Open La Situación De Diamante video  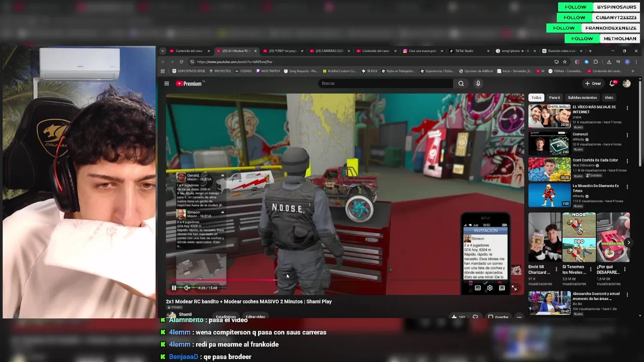(x=549, y=195)
